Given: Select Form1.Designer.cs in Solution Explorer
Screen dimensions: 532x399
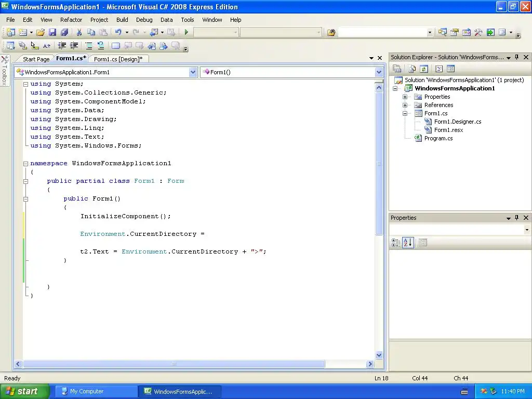Looking at the screenshot, I should pyautogui.click(x=457, y=122).
